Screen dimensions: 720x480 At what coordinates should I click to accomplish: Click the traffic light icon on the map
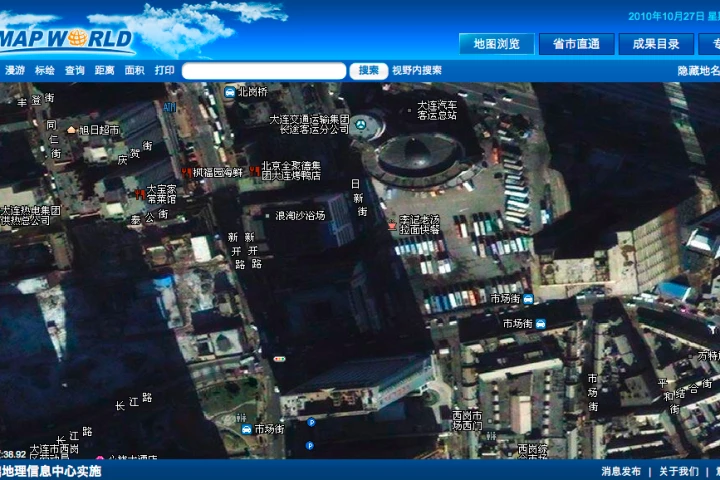coord(279,359)
